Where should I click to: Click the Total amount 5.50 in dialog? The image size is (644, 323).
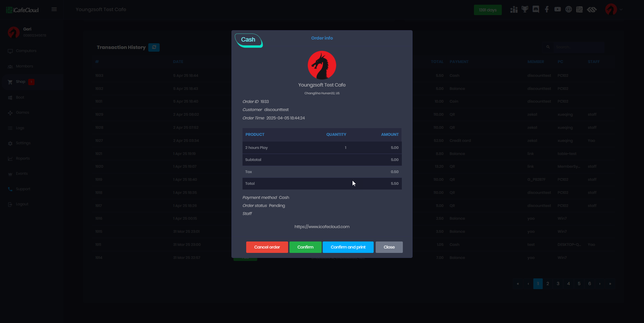394,183
